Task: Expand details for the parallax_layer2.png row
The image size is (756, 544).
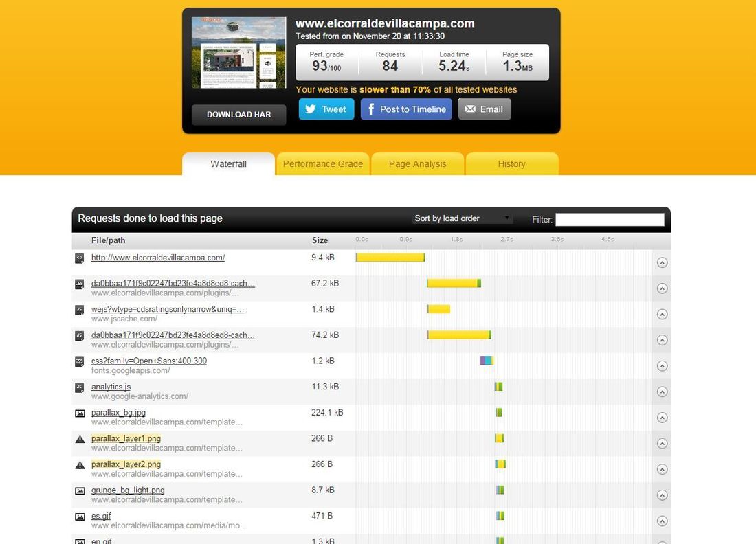Action: (662, 469)
